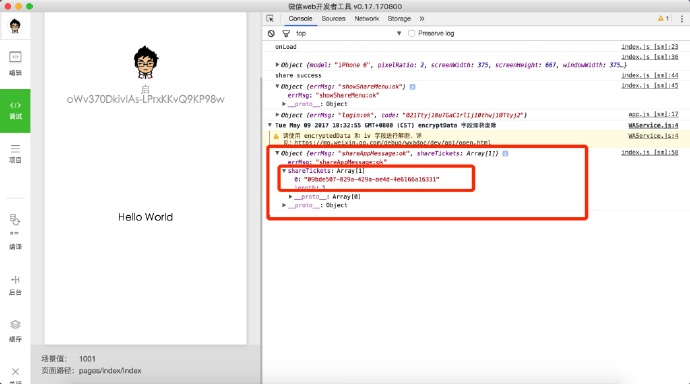Open the top context dropdown

[x=349, y=33]
